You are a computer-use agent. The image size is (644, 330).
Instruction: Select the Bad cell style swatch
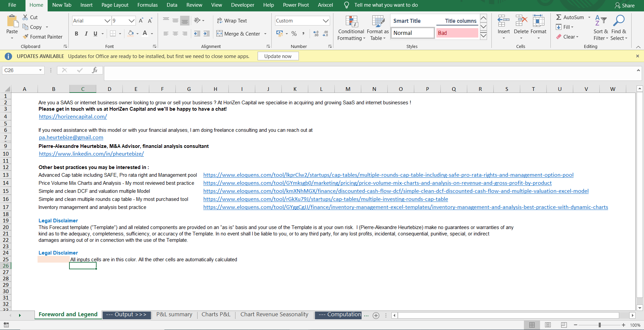tap(457, 33)
